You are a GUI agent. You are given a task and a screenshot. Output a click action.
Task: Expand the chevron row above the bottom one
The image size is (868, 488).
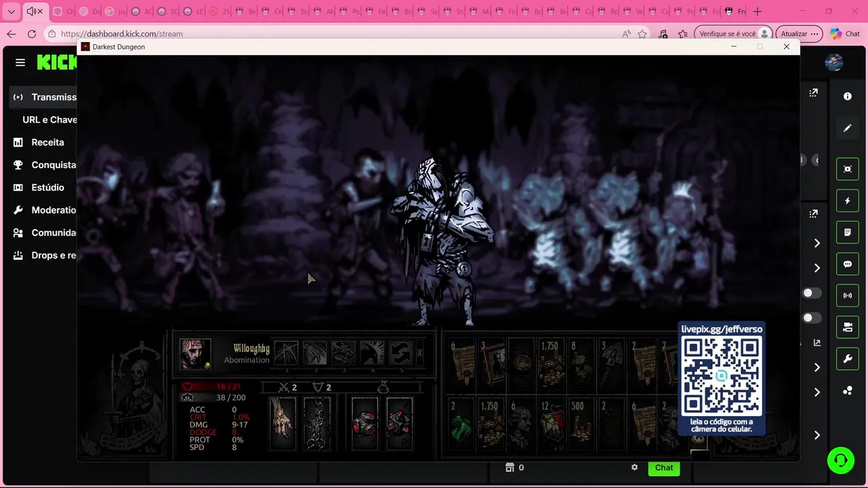pos(817,392)
